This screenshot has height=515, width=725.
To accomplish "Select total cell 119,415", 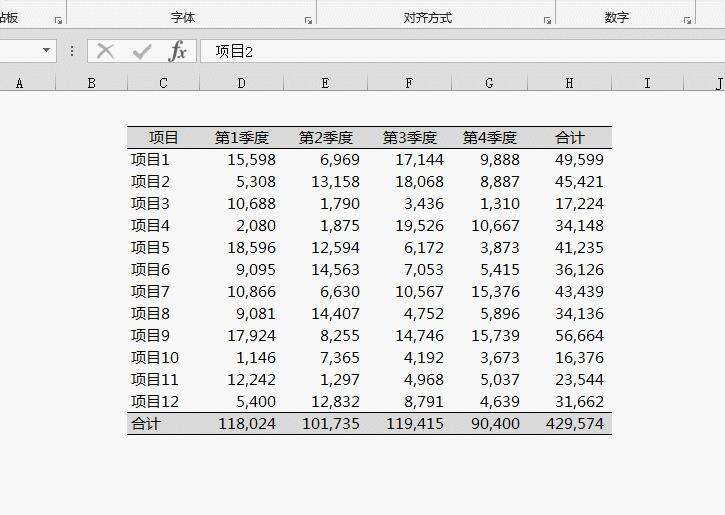I will [409, 423].
